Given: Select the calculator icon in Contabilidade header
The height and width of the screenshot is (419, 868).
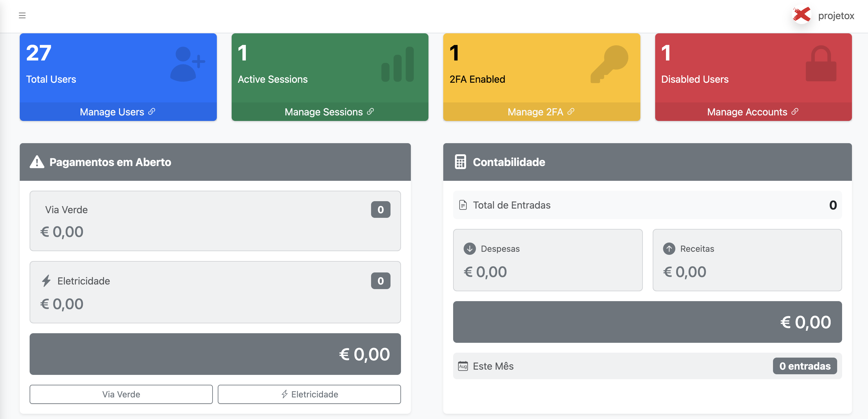Looking at the screenshot, I should click(x=460, y=162).
